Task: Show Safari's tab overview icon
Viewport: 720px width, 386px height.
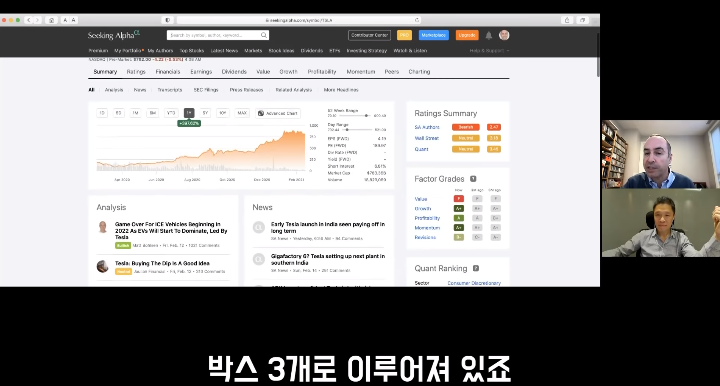Action: (x=582, y=20)
